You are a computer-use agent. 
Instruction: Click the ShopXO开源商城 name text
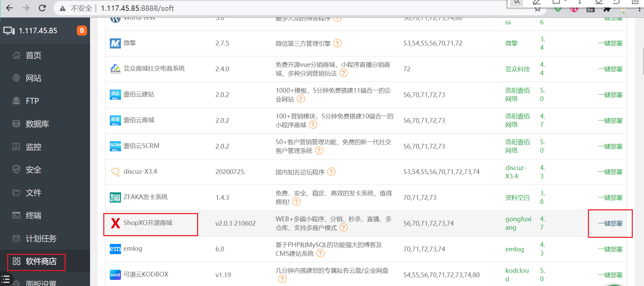(x=148, y=223)
